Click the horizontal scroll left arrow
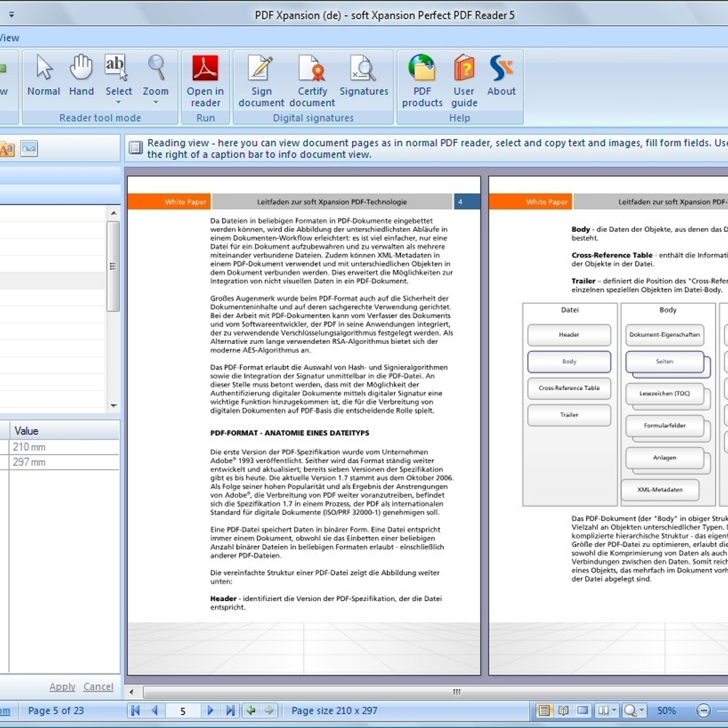Image resolution: width=728 pixels, height=728 pixels. pyautogui.click(x=132, y=692)
